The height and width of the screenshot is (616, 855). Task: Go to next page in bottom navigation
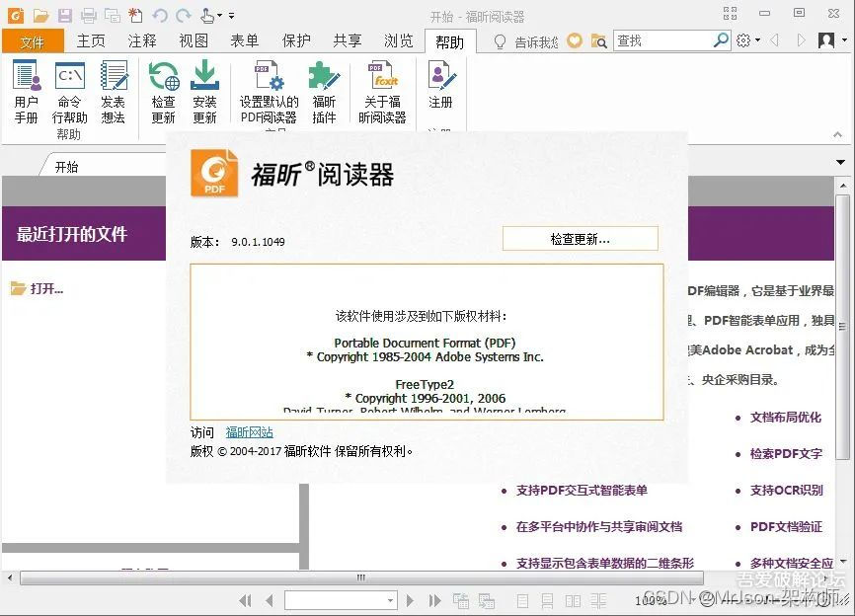(x=410, y=601)
